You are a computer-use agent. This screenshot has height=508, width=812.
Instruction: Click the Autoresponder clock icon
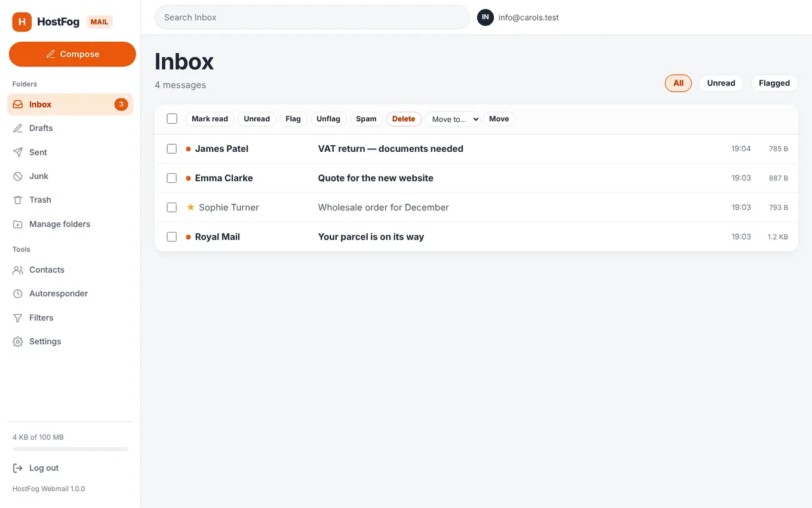coord(18,294)
